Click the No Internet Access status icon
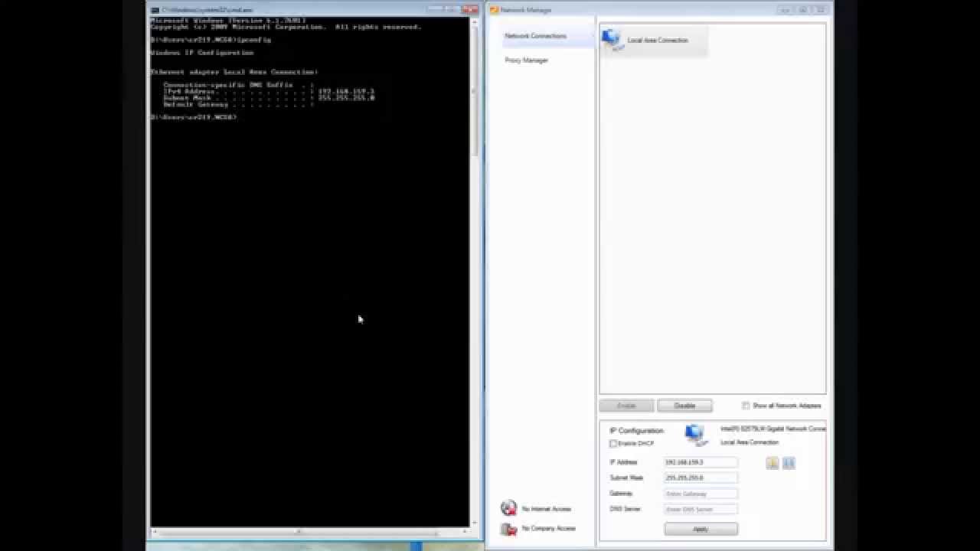Viewport: 980px width, 551px height. click(x=508, y=508)
